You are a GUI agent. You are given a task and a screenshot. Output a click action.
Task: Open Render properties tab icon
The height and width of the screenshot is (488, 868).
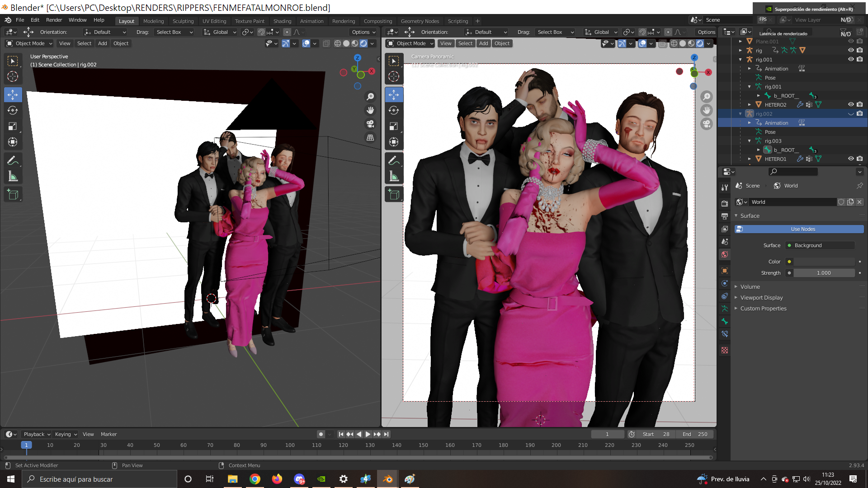725,203
